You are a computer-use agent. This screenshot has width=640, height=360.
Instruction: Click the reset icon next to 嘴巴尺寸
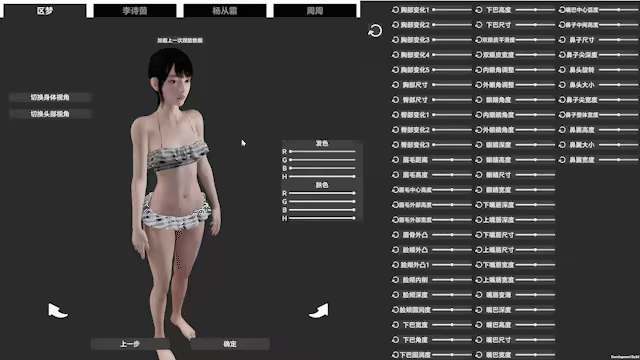point(479,340)
